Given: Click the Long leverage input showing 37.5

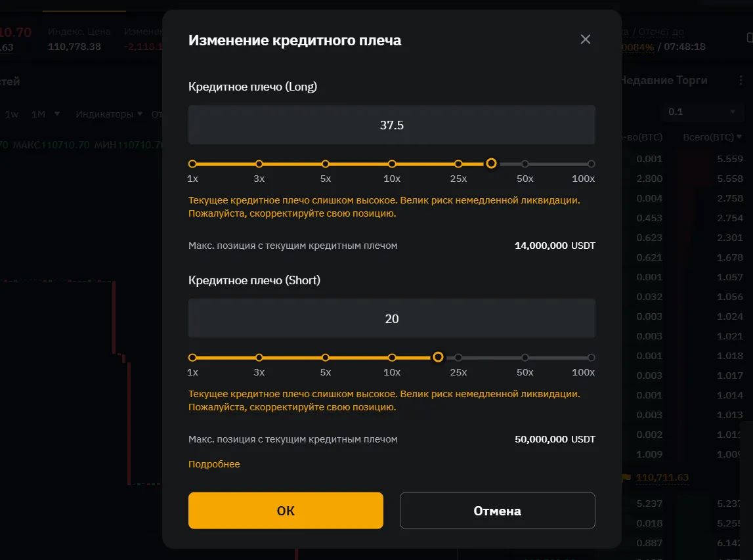Looking at the screenshot, I should 391,125.
